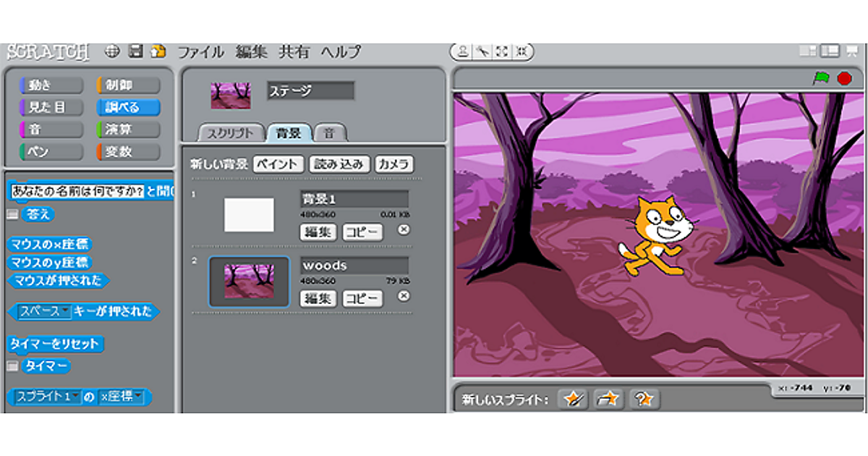Image resolution: width=868 pixels, height=456 pixels.
Task: Select the shrink sprite tool
Action: click(x=522, y=51)
